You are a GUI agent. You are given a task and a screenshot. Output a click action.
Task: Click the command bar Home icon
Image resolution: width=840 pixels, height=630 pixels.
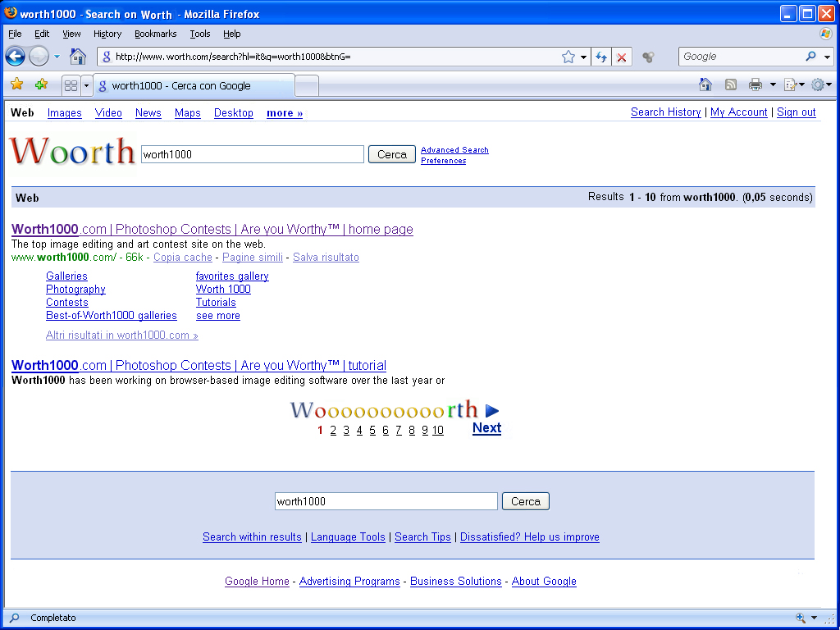pos(705,84)
